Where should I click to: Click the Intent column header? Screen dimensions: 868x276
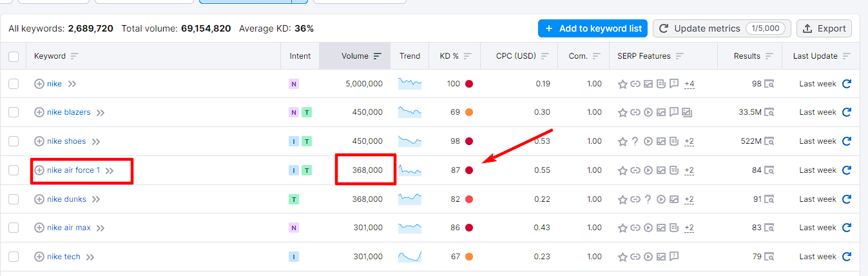pos(300,56)
